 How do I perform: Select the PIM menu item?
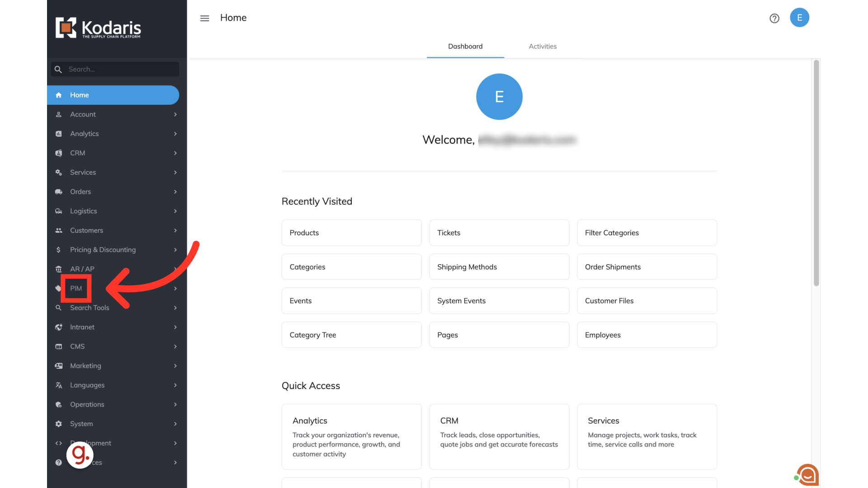point(76,288)
